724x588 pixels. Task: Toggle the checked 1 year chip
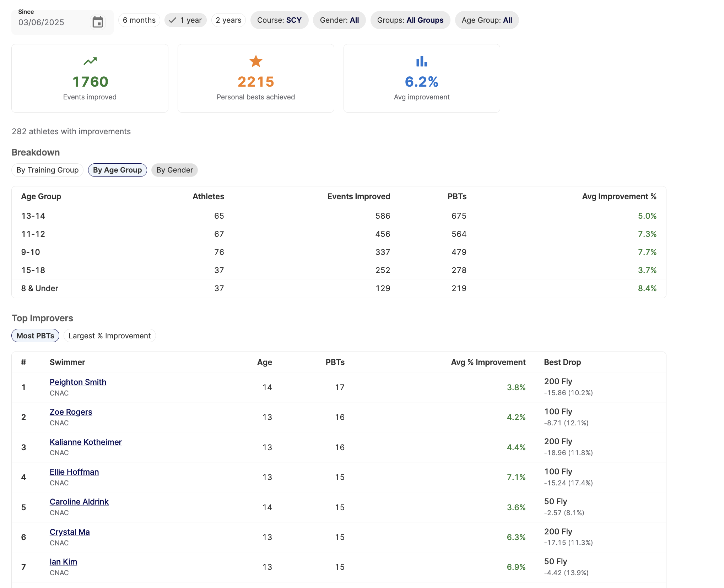point(185,20)
